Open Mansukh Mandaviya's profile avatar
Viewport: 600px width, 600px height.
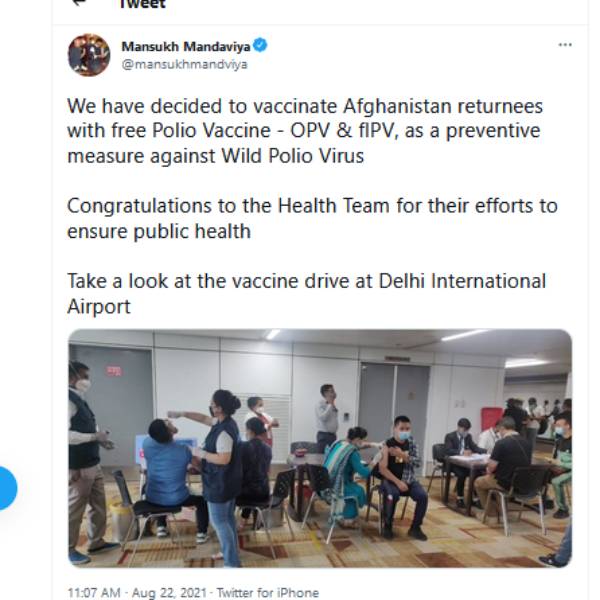coord(89,55)
